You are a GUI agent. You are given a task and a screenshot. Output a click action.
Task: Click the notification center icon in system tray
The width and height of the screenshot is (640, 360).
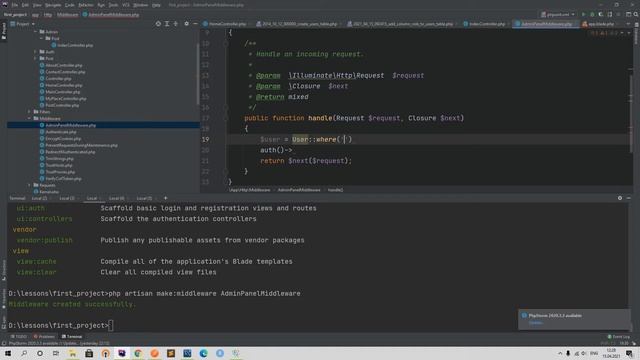(x=629, y=353)
